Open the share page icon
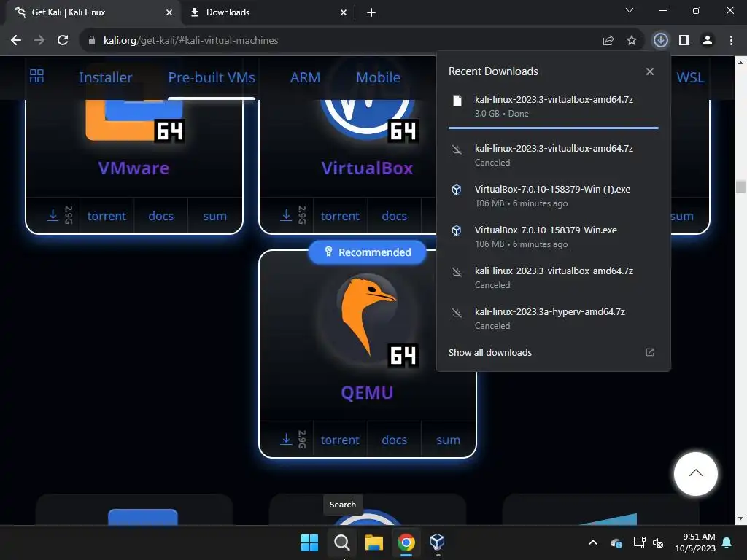This screenshot has height=560, width=747. (608, 41)
